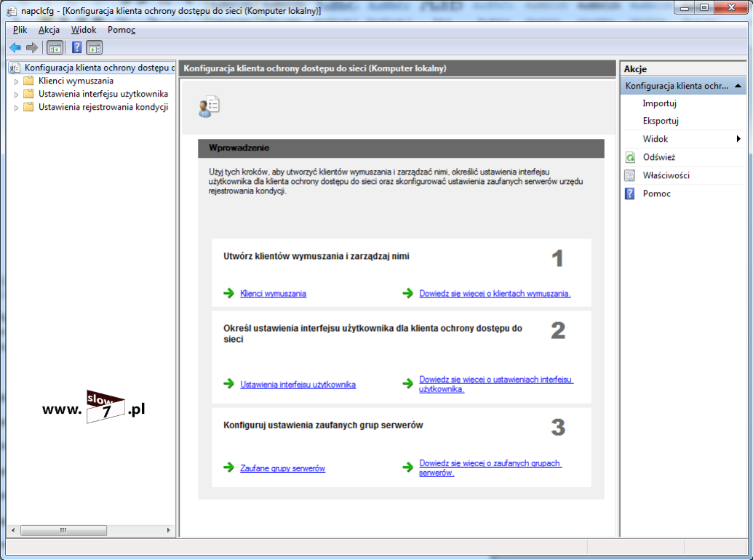Click green arrow beside Dowiedz się więcej o klientach
753x560 pixels.
pyautogui.click(x=407, y=293)
